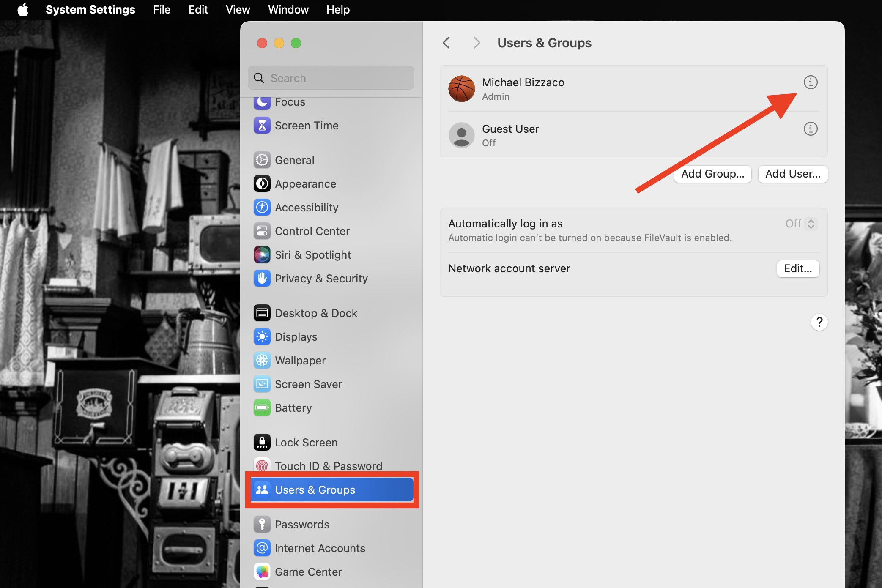The height and width of the screenshot is (588, 882).
Task: Open the Focus settings icon
Action: pos(262,102)
